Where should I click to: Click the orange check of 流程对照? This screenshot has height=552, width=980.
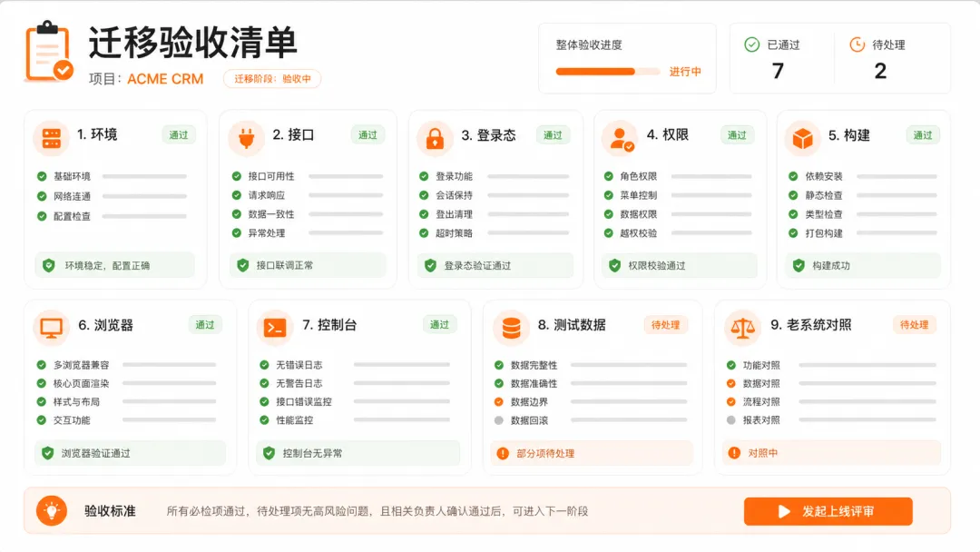point(731,402)
